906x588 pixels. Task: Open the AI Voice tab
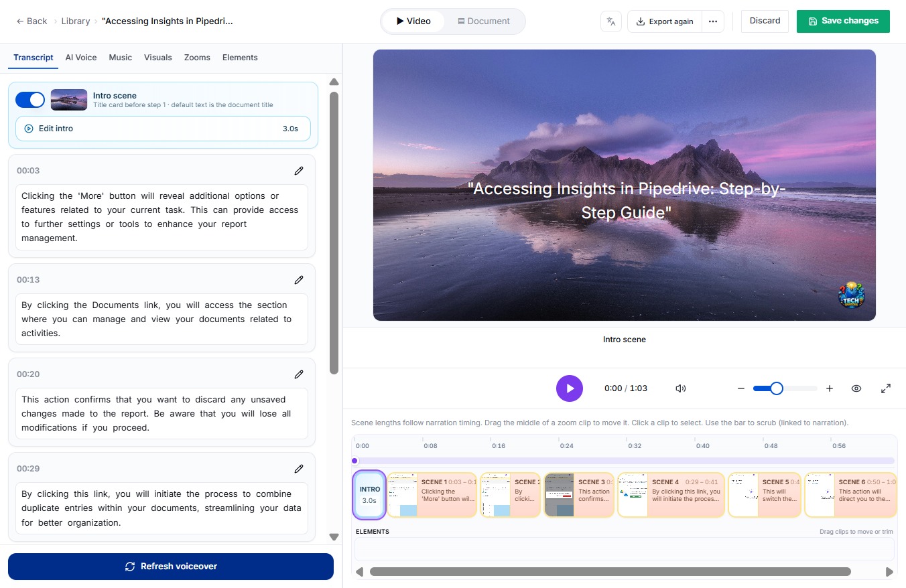81,58
